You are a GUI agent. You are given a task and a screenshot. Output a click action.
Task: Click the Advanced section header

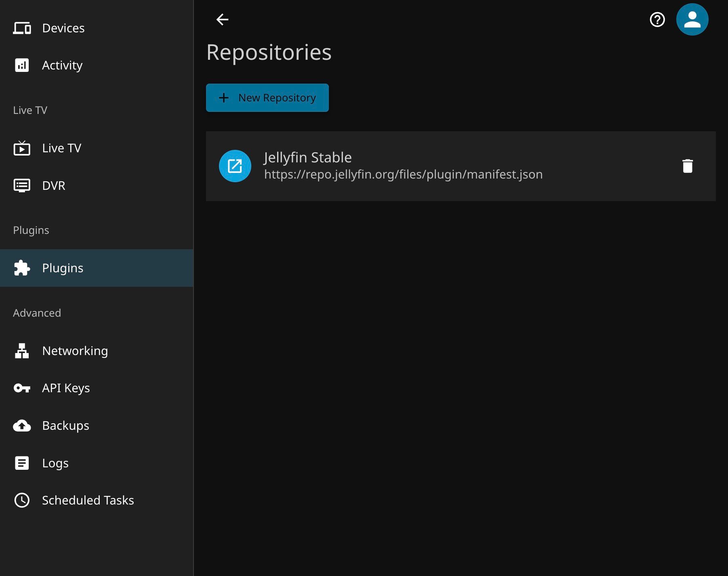pyautogui.click(x=37, y=313)
